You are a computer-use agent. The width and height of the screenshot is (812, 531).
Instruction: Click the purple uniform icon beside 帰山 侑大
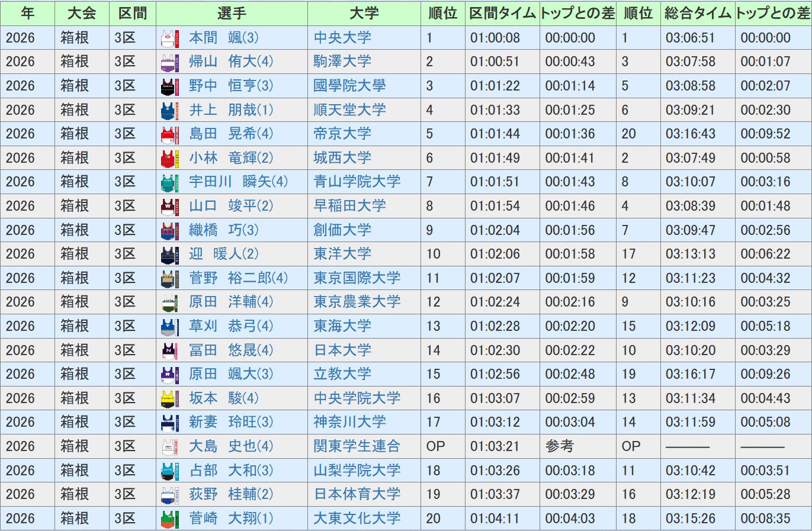[x=170, y=62]
